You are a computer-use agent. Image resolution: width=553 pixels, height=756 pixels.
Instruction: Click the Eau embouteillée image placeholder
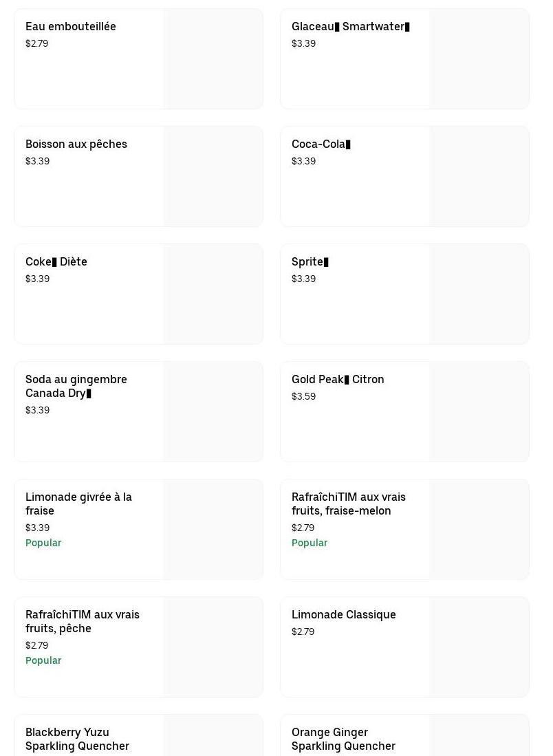(213, 59)
